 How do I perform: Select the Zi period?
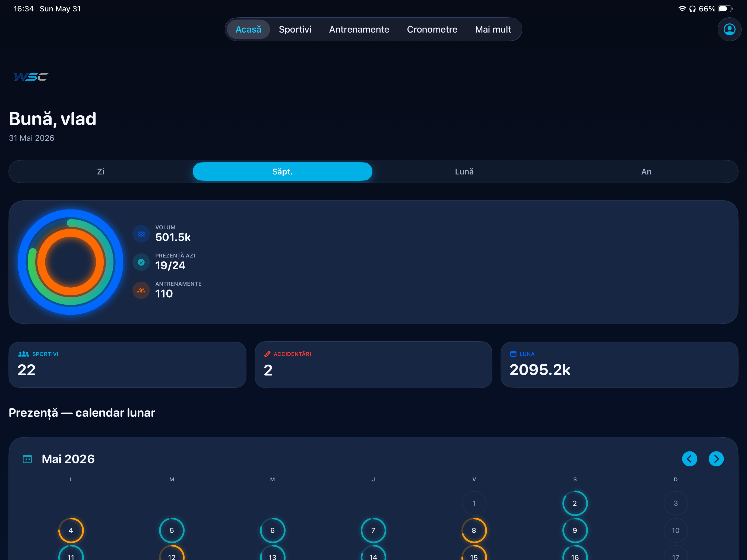click(x=101, y=171)
